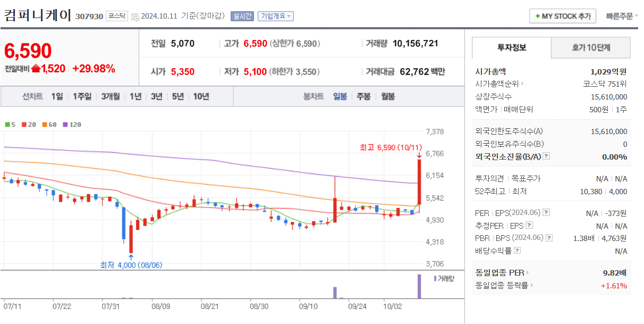
Task: Open help icon next to 외국인소진율(B/A)
Action: click(x=546, y=156)
